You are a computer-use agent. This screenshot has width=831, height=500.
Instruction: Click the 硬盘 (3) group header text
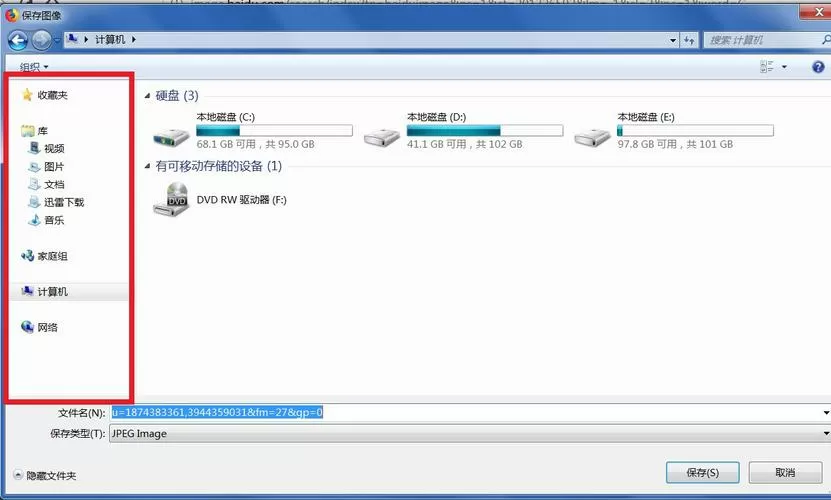177,95
